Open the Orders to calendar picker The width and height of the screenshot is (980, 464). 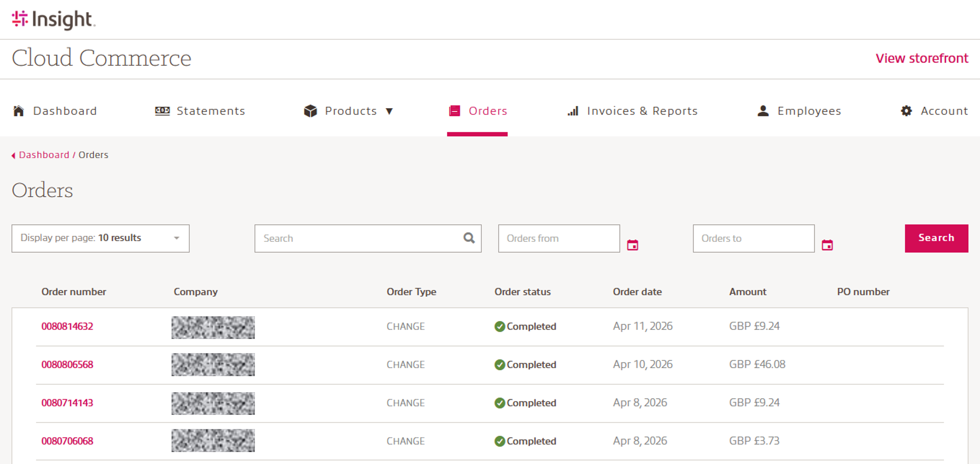click(x=827, y=245)
